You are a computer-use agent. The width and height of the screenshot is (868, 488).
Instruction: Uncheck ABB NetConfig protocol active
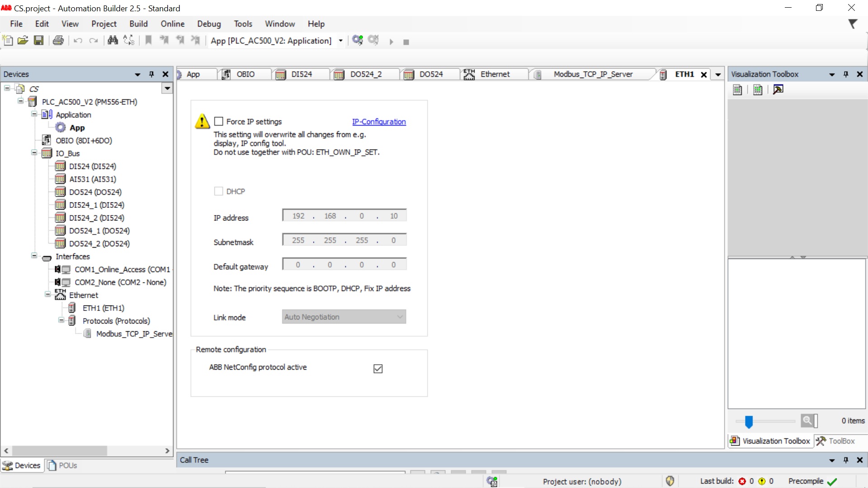(x=378, y=369)
